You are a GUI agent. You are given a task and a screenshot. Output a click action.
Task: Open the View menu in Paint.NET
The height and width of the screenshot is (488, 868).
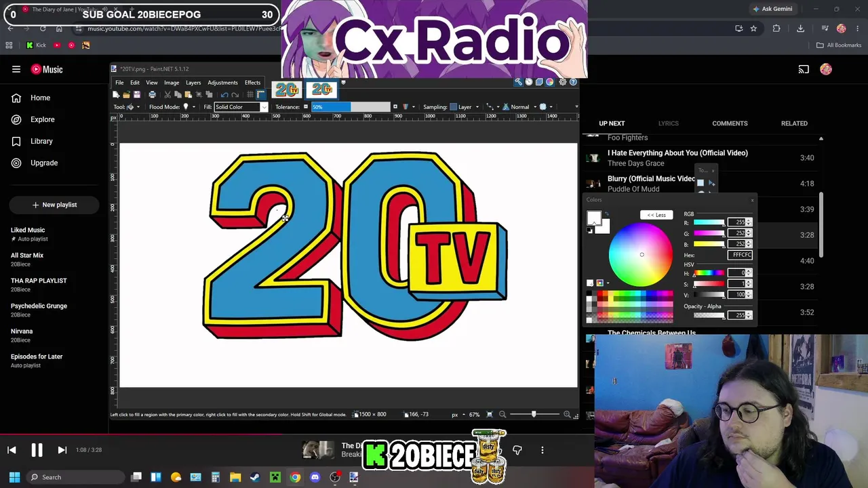(152, 83)
